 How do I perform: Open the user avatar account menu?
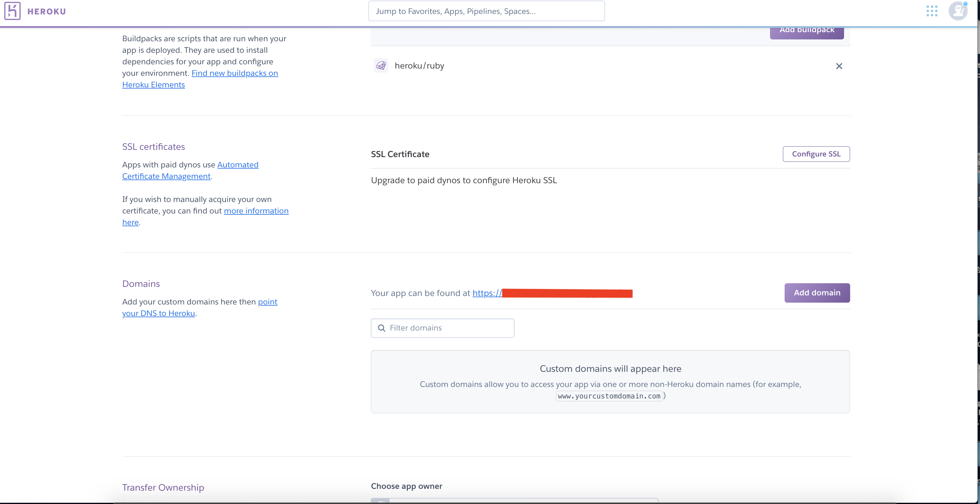point(957,11)
